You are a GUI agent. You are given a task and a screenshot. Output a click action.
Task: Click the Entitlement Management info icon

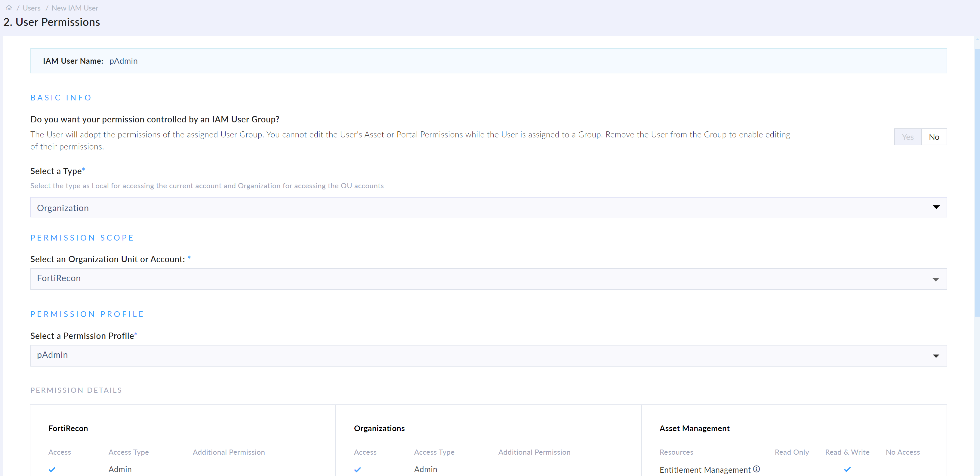point(756,469)
